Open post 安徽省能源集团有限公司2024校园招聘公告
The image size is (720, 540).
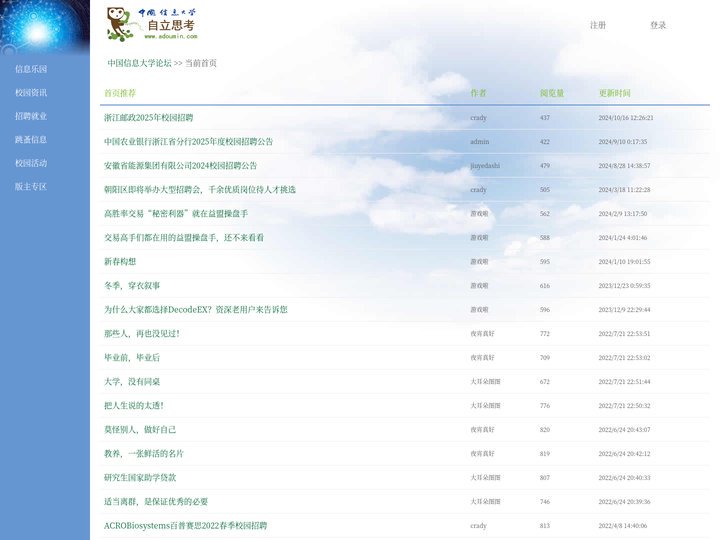click(180, 165)
